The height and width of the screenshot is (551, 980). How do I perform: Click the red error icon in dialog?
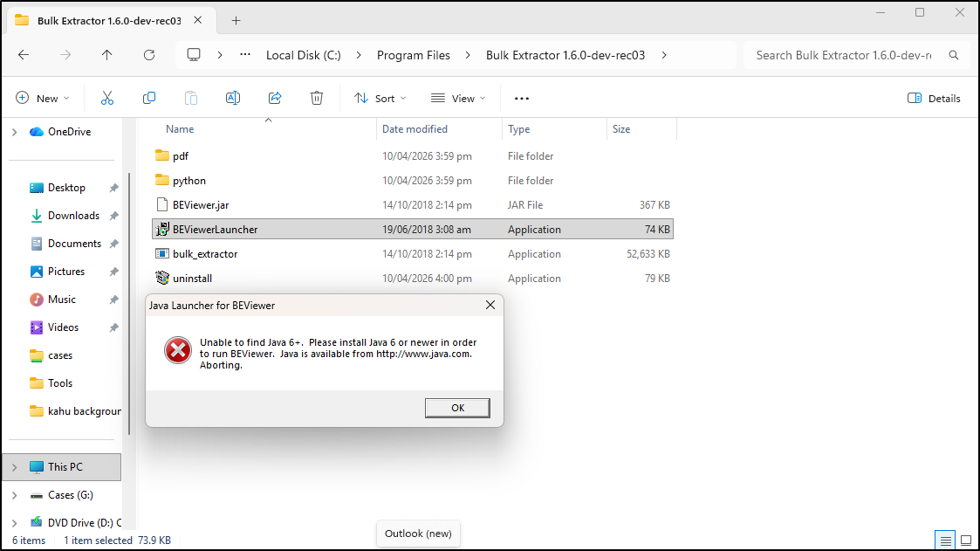[178, 350]
